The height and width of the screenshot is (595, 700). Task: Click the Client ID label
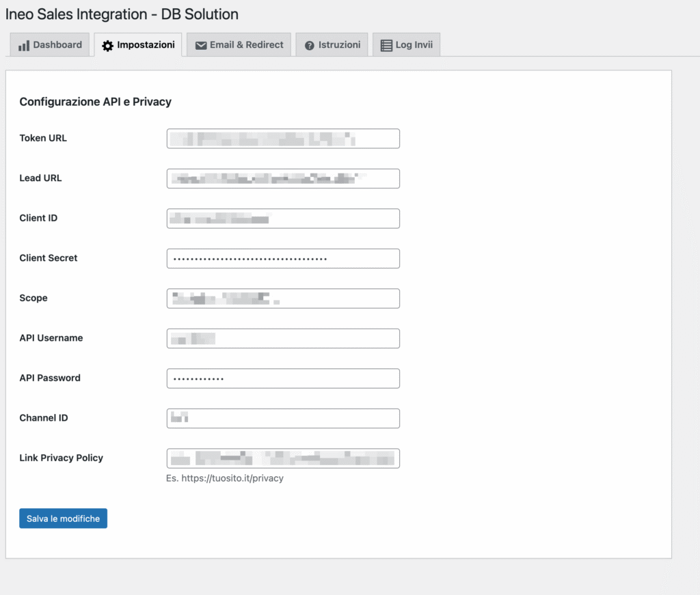[38, 218]
